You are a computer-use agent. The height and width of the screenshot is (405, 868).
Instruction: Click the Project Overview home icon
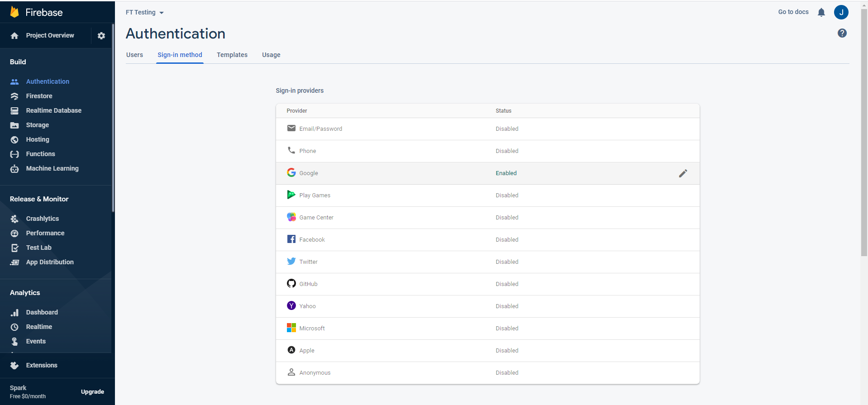pyautogui.click(x=14, y=35)
